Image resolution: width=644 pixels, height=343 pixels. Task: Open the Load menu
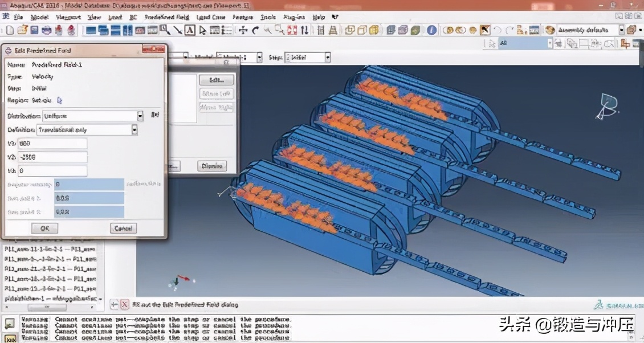tap(116, 17)
